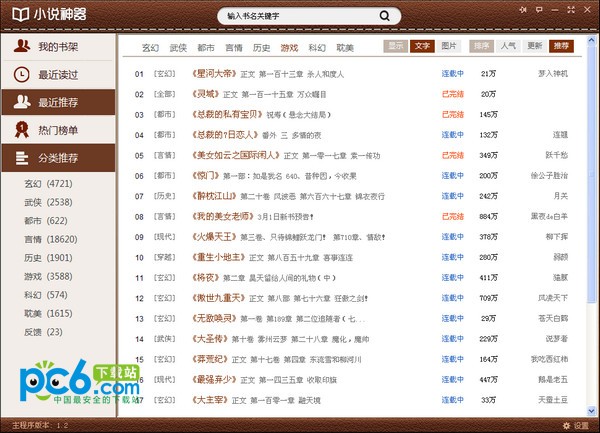Open 言情 (18620) category in sidebar
Viewport: 600px width, 433px height.
pyautogui.click(x=51, y=239)
